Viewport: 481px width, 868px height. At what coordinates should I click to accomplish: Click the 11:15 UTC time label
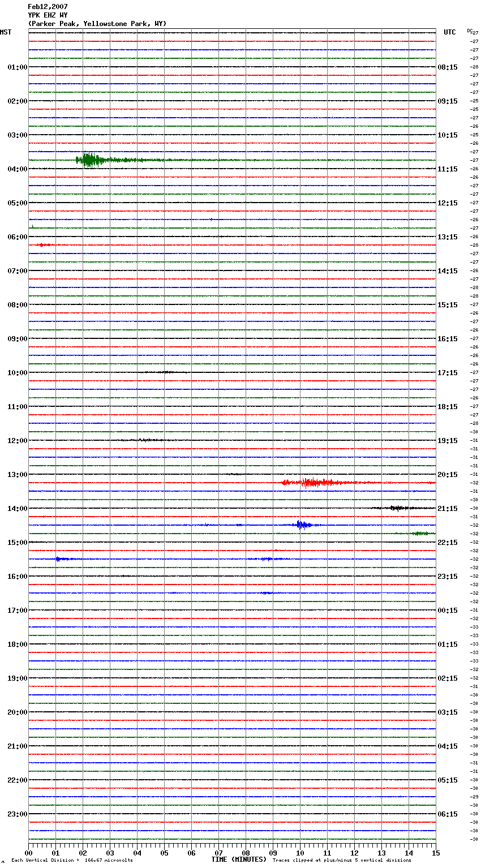(448, 169)
